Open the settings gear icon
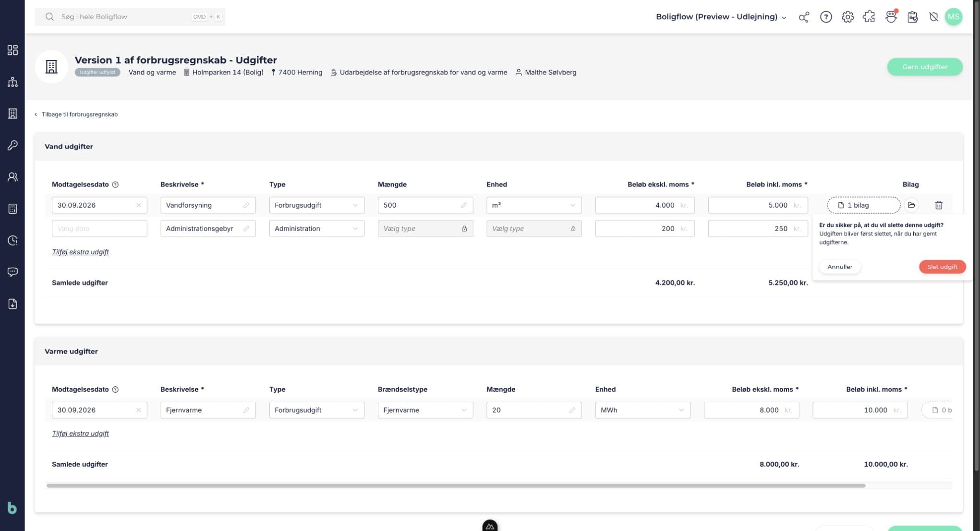Viewport: 980px width, 531px height. [847, 17]
